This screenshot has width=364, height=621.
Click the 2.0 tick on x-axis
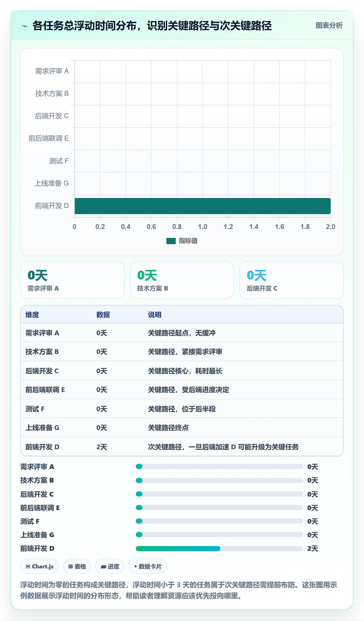[x=330, y=227]
